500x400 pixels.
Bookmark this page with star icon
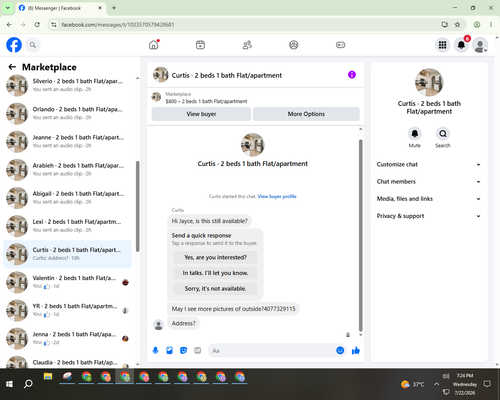pyautogui.click(x=457, y=24)
